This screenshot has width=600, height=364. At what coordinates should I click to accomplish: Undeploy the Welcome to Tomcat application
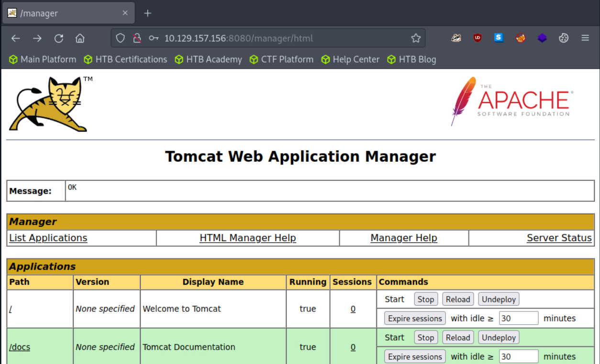(x=499, y=299)
